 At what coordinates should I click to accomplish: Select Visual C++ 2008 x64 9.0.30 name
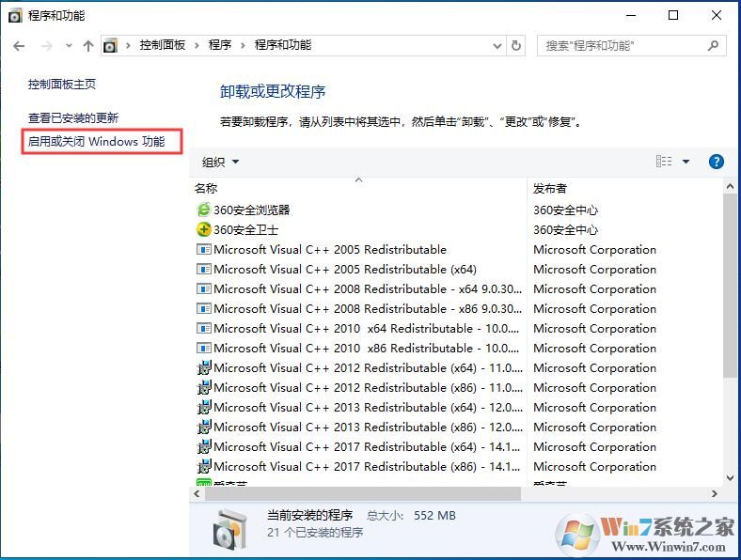point(368,289)
